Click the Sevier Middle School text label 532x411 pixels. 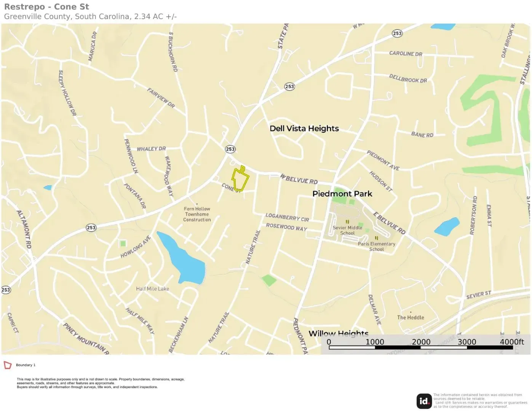point(347,231)
